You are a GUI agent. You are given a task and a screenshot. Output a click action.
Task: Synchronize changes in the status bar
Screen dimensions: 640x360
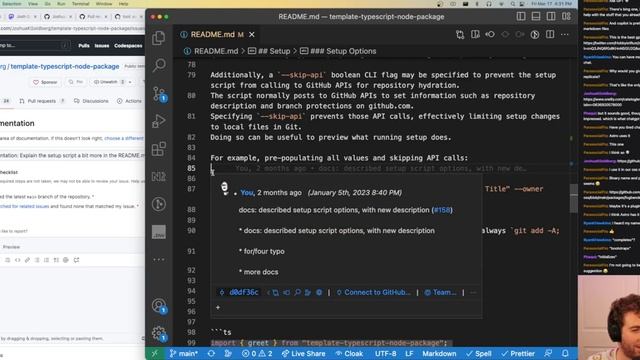point(211,353)
